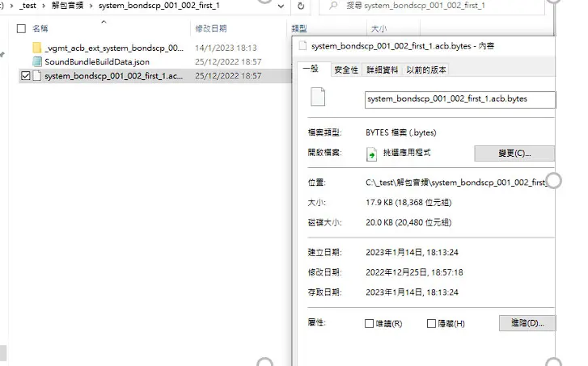Image resolution: width=588 pixels, height=366 pixels.
Task: Open the _vgmt_acb_ext_system_bondscp folder icon
Action: tap(36, 48)
